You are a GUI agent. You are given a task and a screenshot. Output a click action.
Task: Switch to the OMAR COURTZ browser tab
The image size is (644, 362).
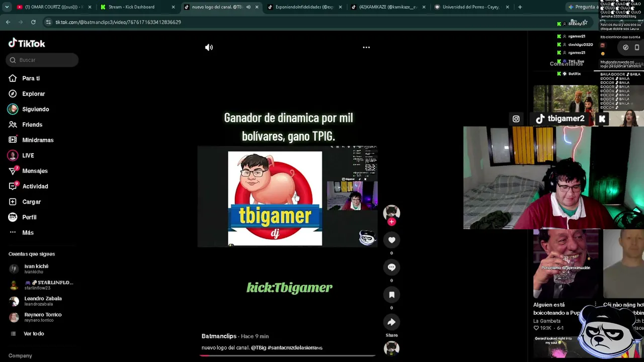click(x=53, y=7)
